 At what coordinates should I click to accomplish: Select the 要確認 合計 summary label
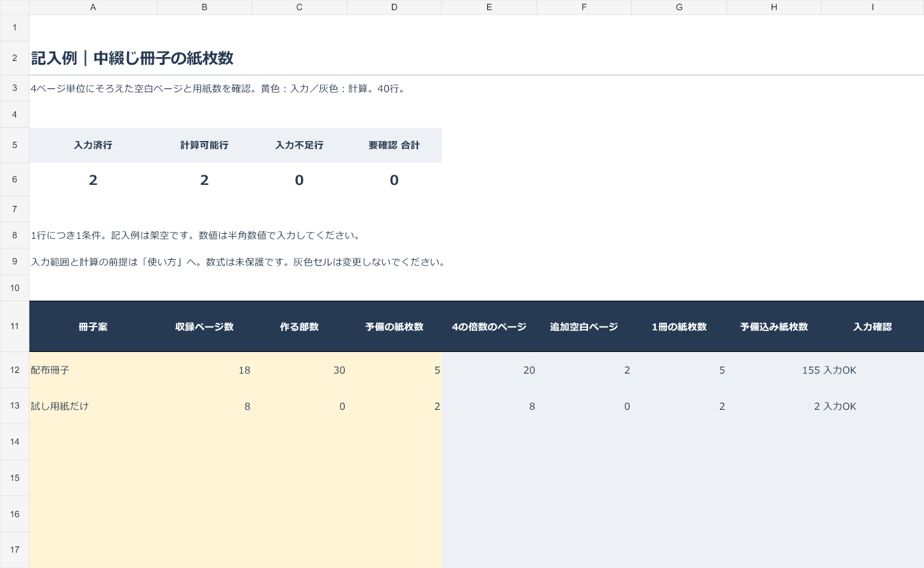(394, 145)
